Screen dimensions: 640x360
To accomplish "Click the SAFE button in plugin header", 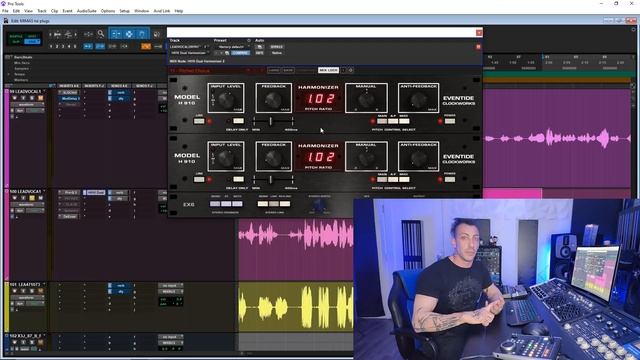I will tap(259, 53).
